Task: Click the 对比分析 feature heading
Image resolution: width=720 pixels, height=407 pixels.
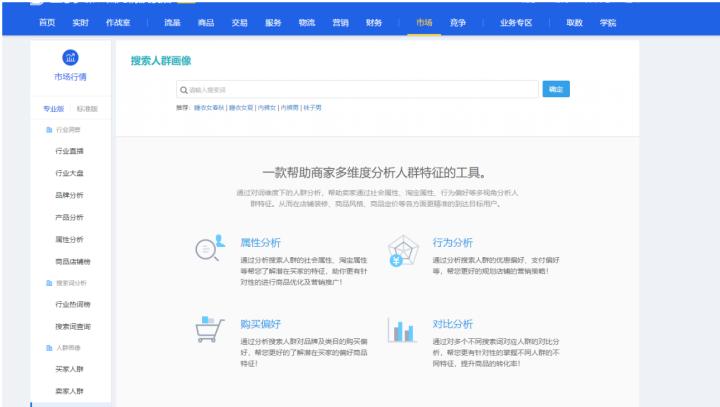Action: (452, 324)
